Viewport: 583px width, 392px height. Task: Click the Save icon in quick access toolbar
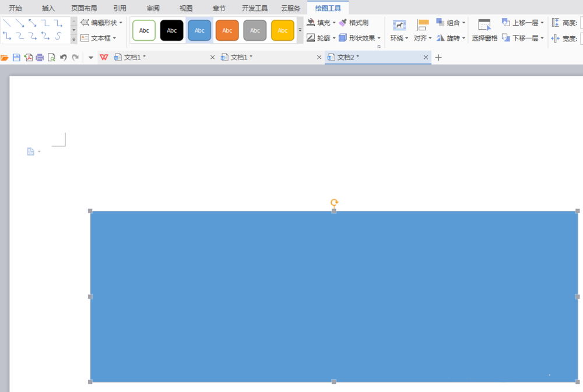pyautogui.click(x=16, y=58)
